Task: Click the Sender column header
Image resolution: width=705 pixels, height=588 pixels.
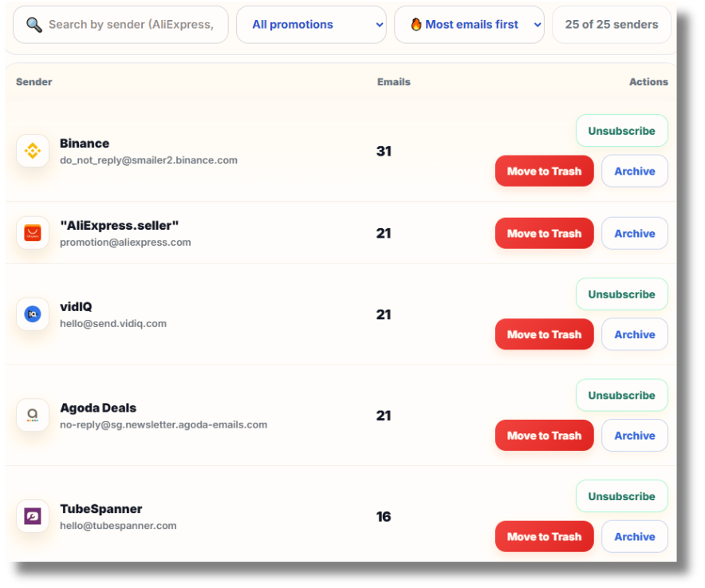Action: (33, 81)
